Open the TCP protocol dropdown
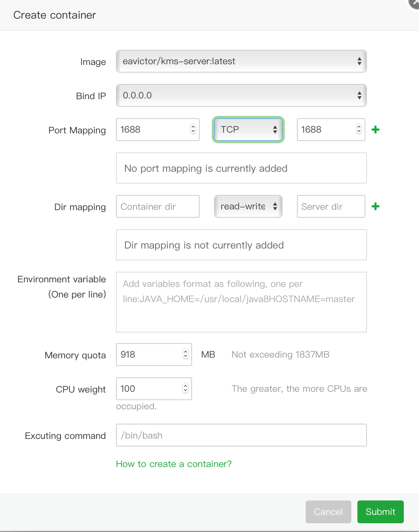Viewport: 419px width, 532px height. pyautogui.click(x=248, y=130)
